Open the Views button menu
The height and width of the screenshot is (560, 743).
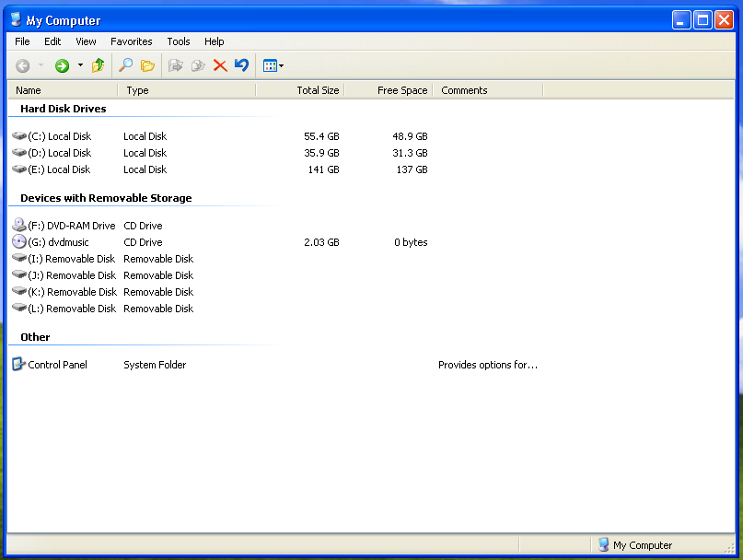pyautogui.click(x=273, y=65)
